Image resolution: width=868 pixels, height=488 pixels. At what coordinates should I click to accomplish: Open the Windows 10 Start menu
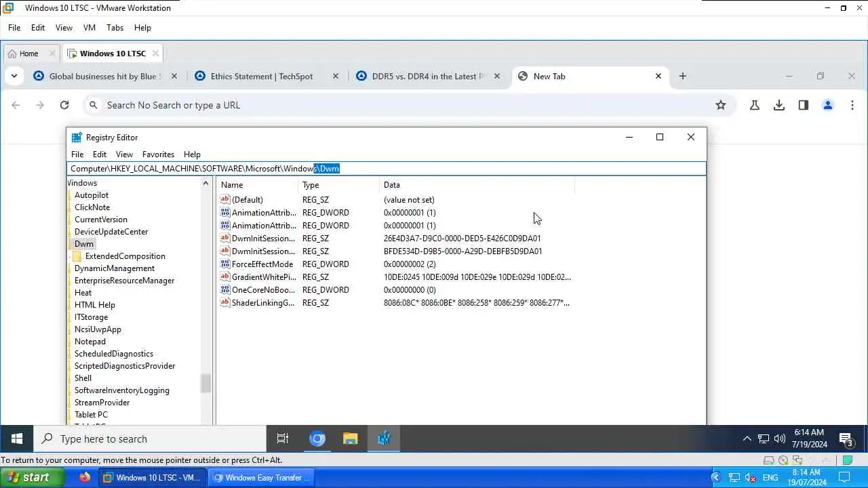pos(17,439)
